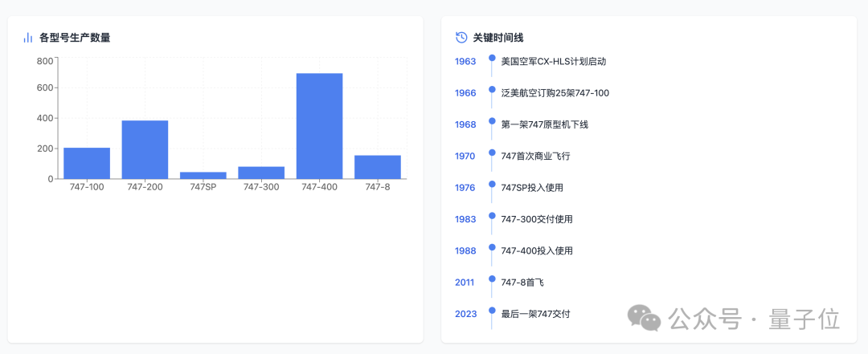Click the 美国空军CX-HLS计划启动 event text
Screen dimensions: 868x354
(553, 61)
